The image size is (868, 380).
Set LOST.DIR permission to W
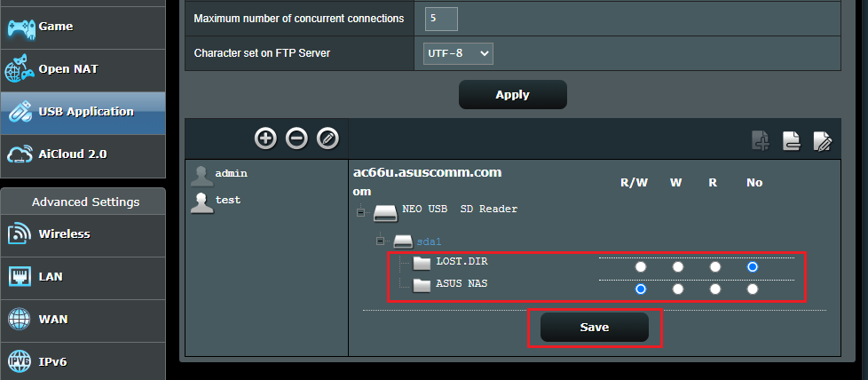(x=678, y=266)
